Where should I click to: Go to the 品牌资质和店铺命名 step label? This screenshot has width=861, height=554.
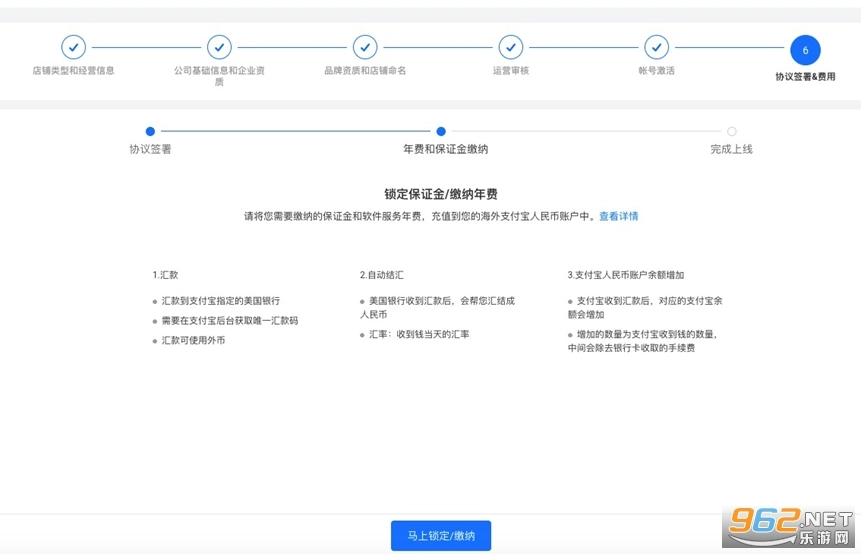[365, 71]
